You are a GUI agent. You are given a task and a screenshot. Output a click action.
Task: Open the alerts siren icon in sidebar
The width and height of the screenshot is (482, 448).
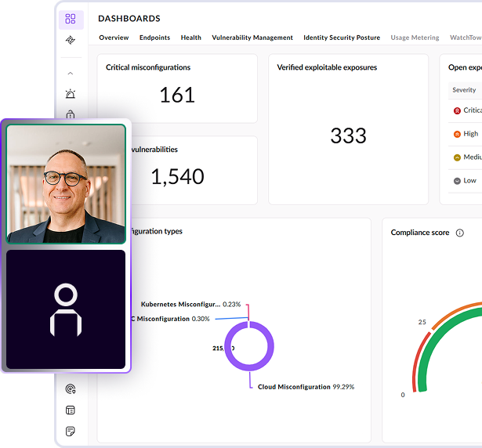click(x=71, y=94)
